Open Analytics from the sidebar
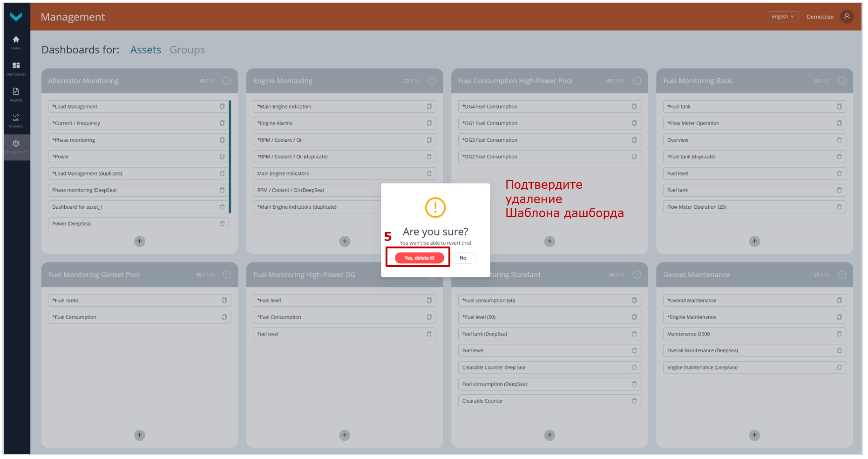868x459 pixels. [16, 120]
